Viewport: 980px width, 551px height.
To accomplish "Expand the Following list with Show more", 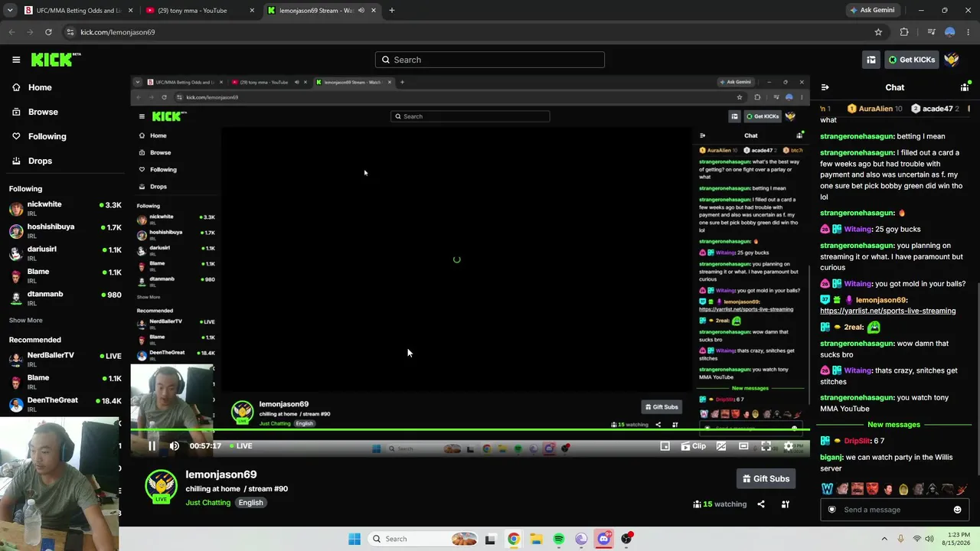I will [26, 320].
